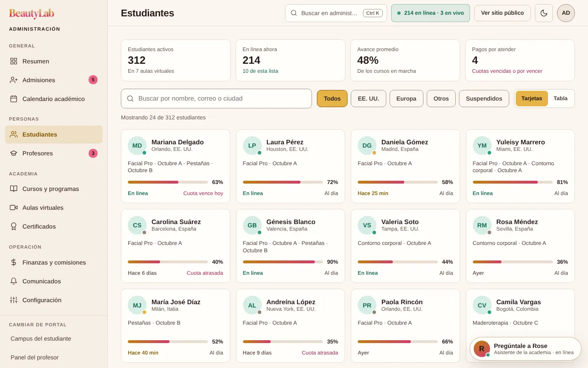Switch to Tabla view
The width and height of the screenshot is (588, 368).
click(561, 99)
